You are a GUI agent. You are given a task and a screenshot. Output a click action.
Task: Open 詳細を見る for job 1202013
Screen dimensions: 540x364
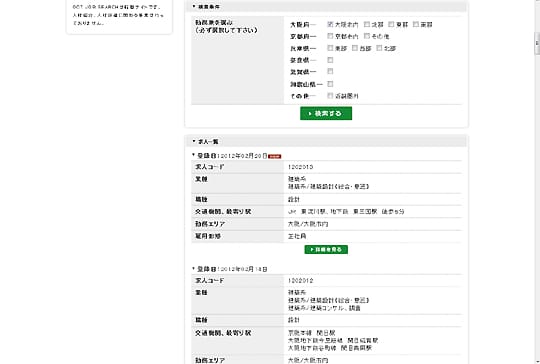326,249
